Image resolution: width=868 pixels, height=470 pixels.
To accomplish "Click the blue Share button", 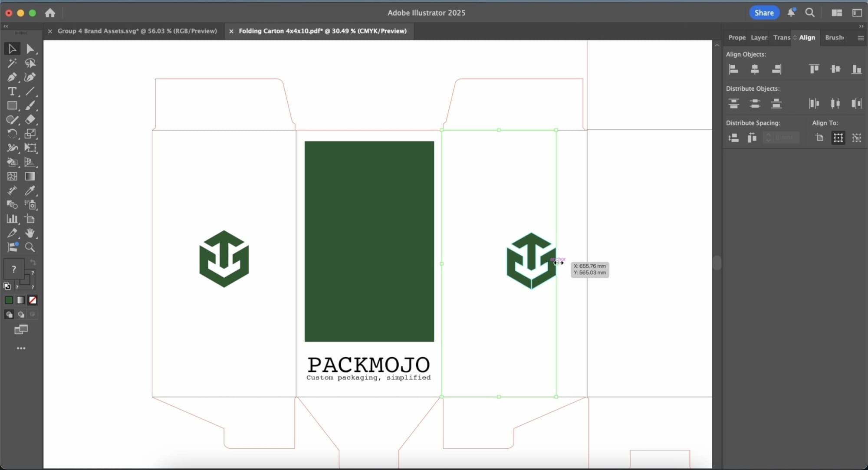I will coord(764,13).
